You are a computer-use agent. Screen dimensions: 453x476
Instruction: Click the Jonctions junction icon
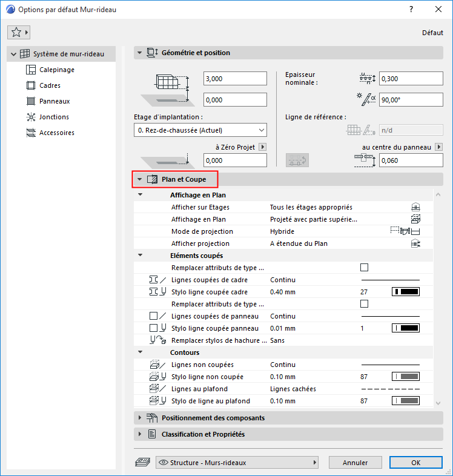click(x=31, y=117)
